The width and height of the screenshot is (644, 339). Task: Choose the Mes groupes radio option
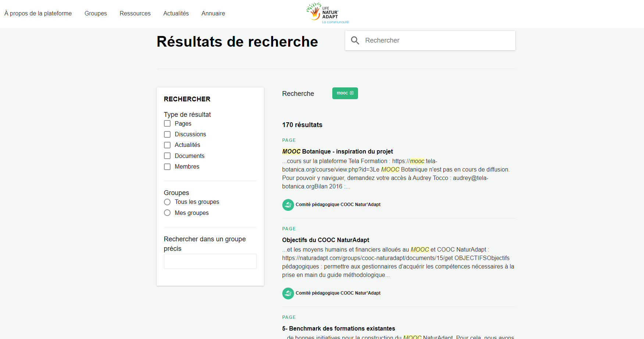167,213
